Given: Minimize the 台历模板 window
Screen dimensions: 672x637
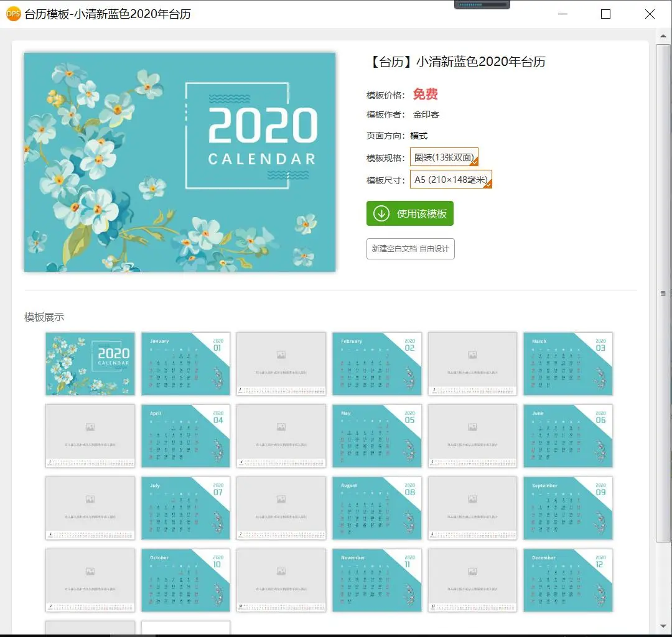Looking at the screenshot, I should (562, 14).
